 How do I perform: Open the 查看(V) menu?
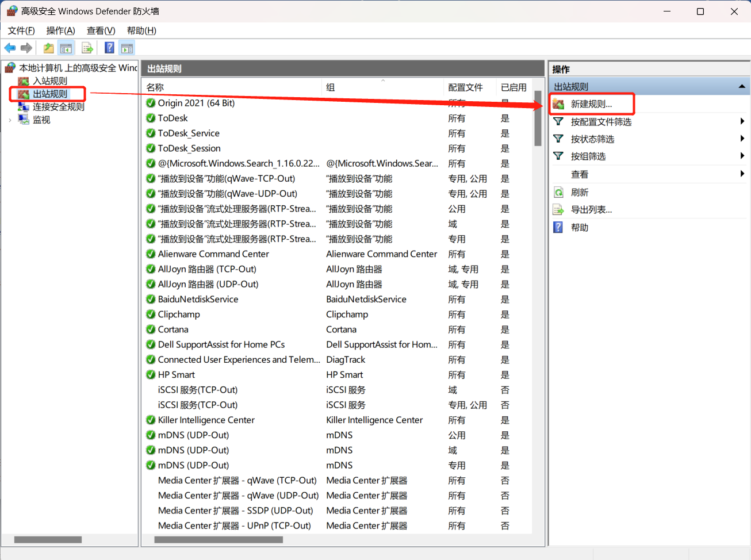[101, 30]
